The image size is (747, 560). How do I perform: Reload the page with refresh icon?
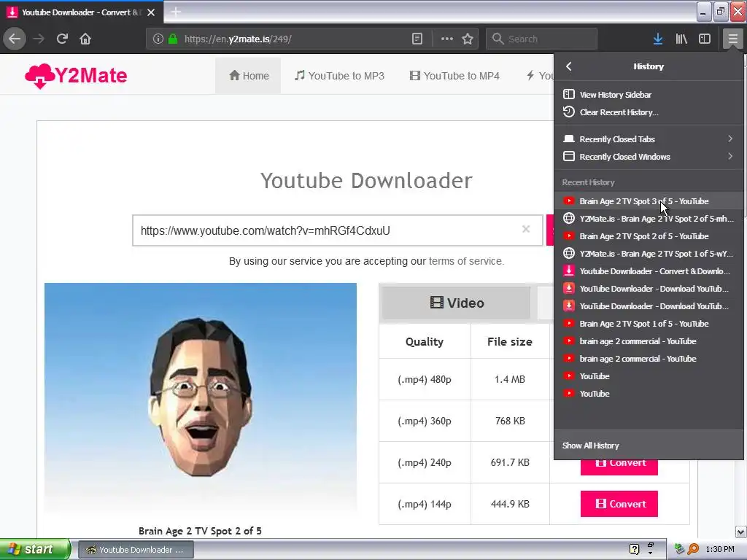[x=62, y=39]
